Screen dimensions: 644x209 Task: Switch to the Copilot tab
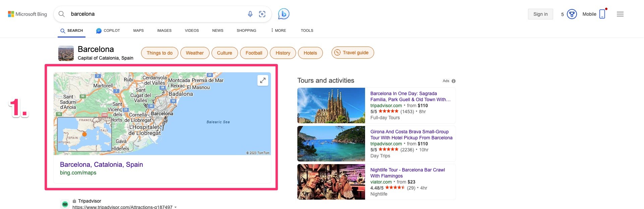[108, 30]
